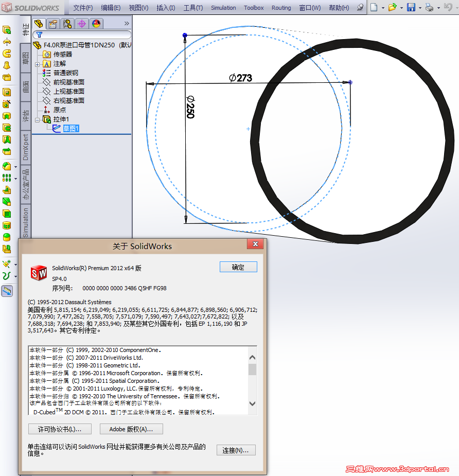The image size is (459, 476).
Task: Select the Revolved Cut tool
Action: (7, 116)
